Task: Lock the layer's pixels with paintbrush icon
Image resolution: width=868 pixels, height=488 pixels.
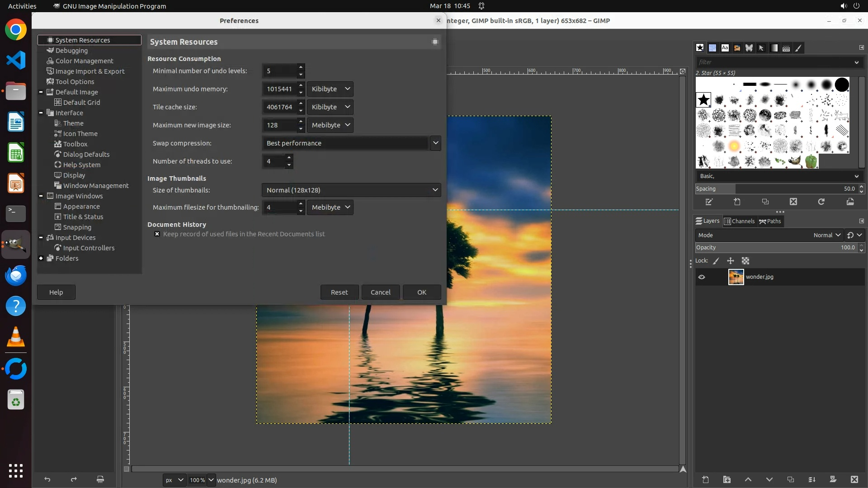Action: point(716,261)
